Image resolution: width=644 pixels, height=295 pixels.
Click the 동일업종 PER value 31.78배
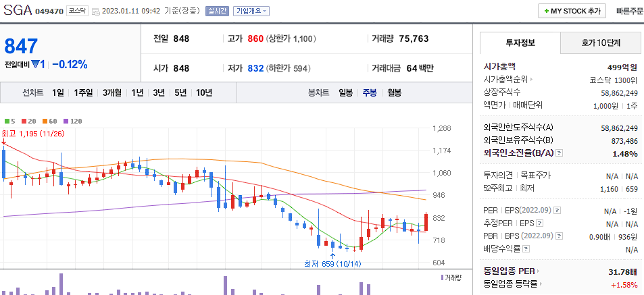623,271
